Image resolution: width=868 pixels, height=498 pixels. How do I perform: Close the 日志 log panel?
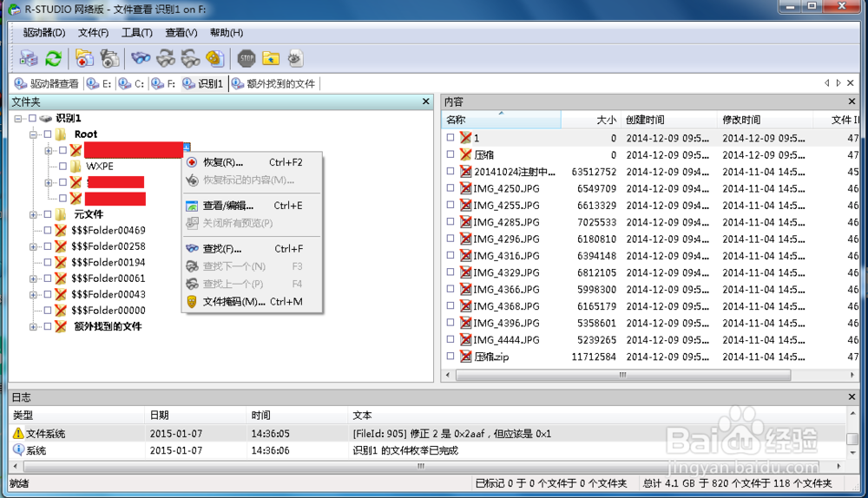click(852, 396)
